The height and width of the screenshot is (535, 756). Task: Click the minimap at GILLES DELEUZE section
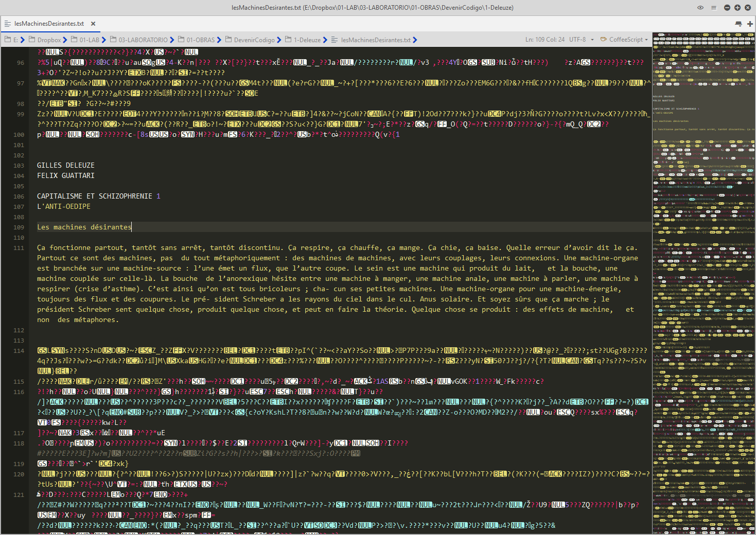click(663, 96)
